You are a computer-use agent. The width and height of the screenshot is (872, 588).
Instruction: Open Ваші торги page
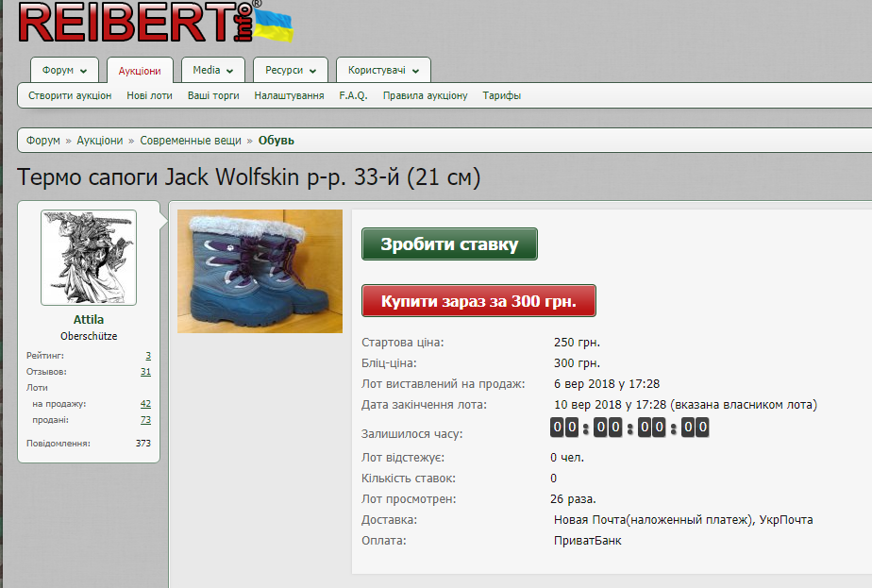213,95
